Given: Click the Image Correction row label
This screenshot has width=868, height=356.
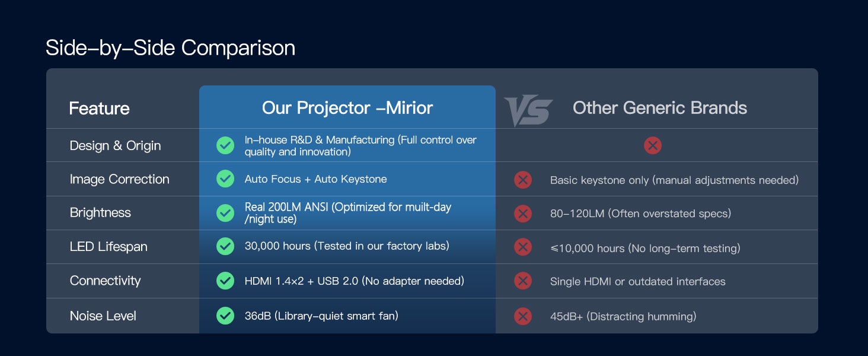Looking at the screenshot, I should 119,179.
